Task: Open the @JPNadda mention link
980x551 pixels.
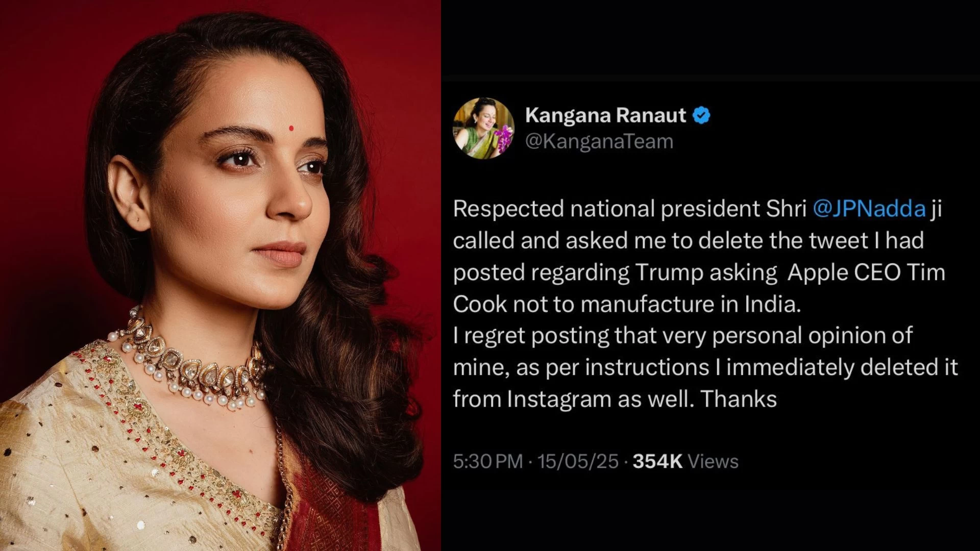Action: [x=869, y=209]
